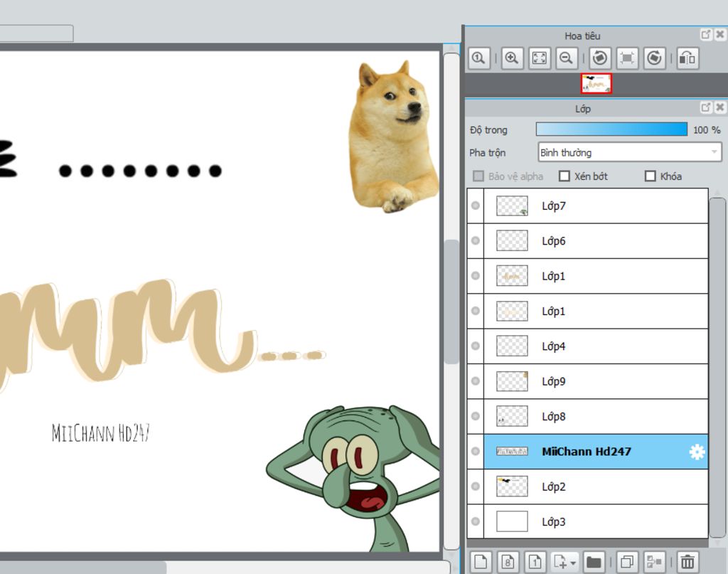This screenshot has width=728, height=574.
Task: Flip canvas horizontally in navigator
Action: click(x=687, y=58)
